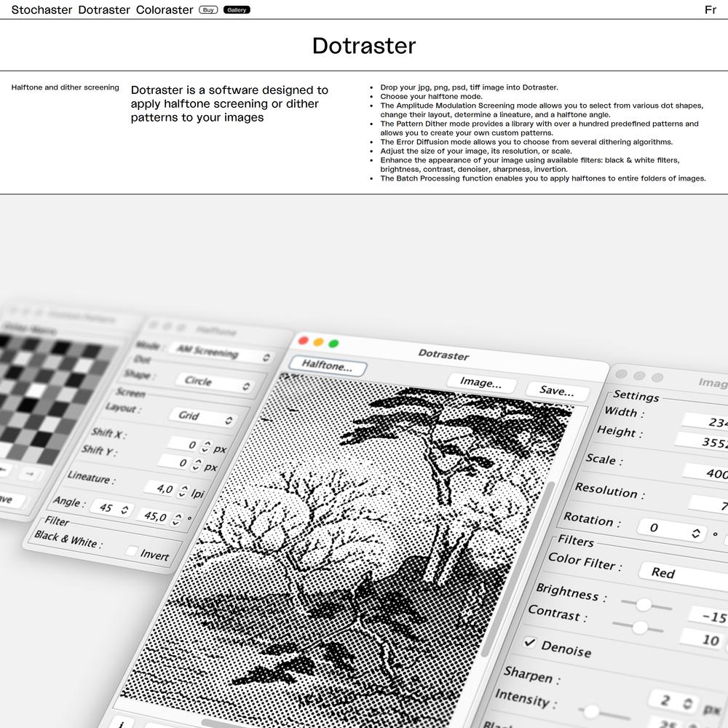Click the 'Drop your jpg, png, psd, tiff' bullet
Viewport: 728px width, 728px height.
click(x=469, y=87)
